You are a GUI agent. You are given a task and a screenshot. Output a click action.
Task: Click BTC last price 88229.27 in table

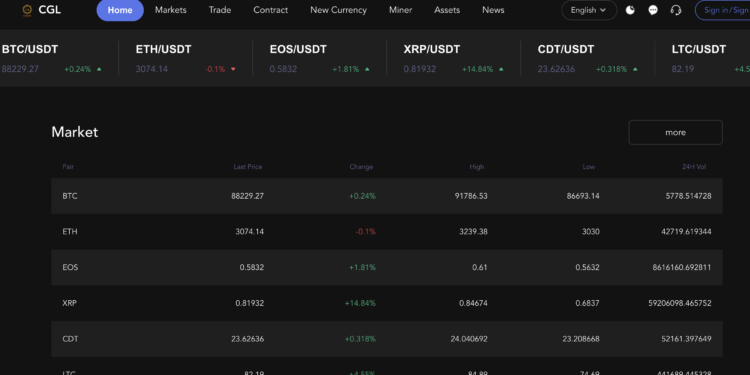(247, 196)
